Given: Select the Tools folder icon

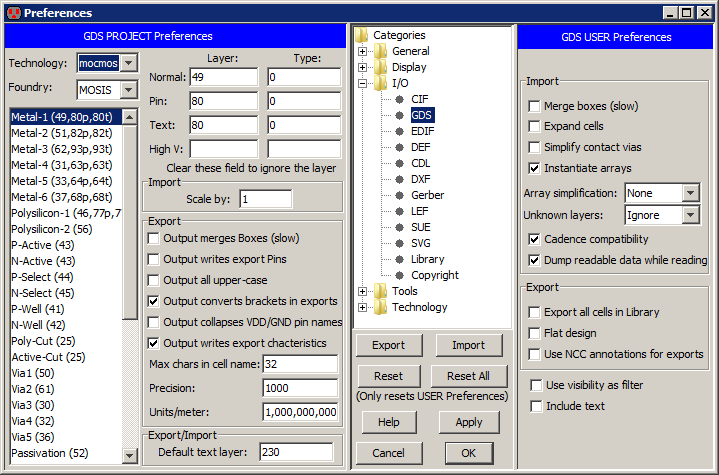Looking at the screenshot, I should click(381, 291).
